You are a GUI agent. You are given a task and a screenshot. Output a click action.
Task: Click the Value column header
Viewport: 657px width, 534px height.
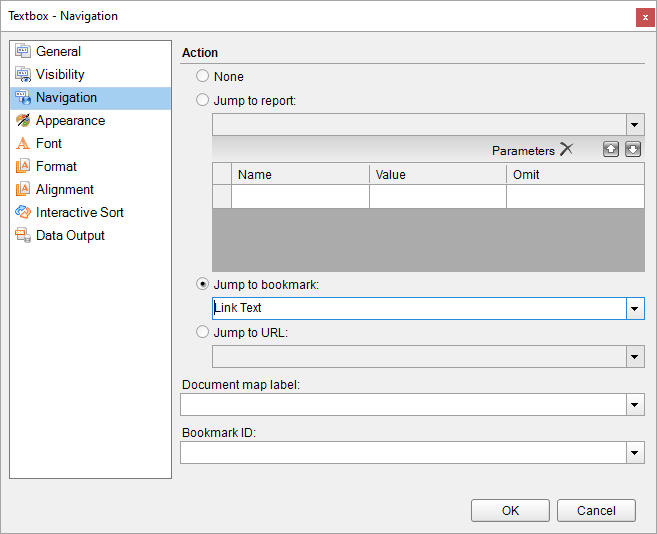pos(438,174)
